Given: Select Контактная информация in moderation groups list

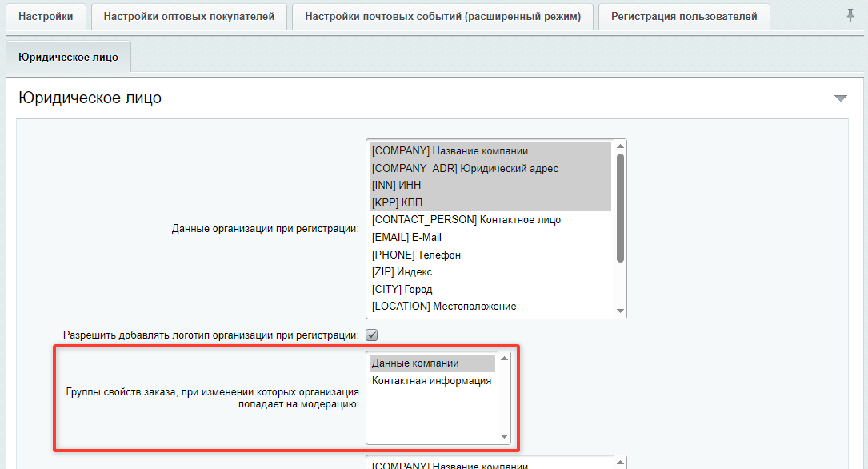Looking at the screenshot, I should 432,380.
